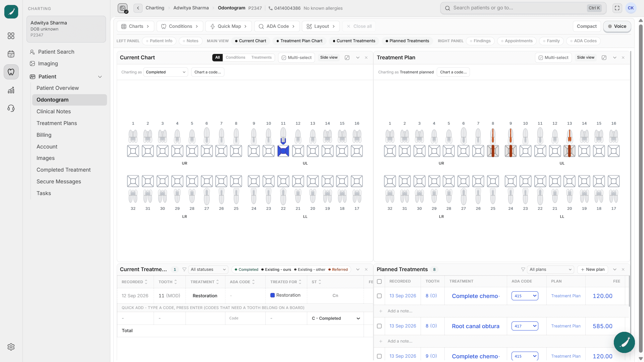Go back using the header arrow button
The width and height of the screenshot is (644, 362).
point(138,8)
